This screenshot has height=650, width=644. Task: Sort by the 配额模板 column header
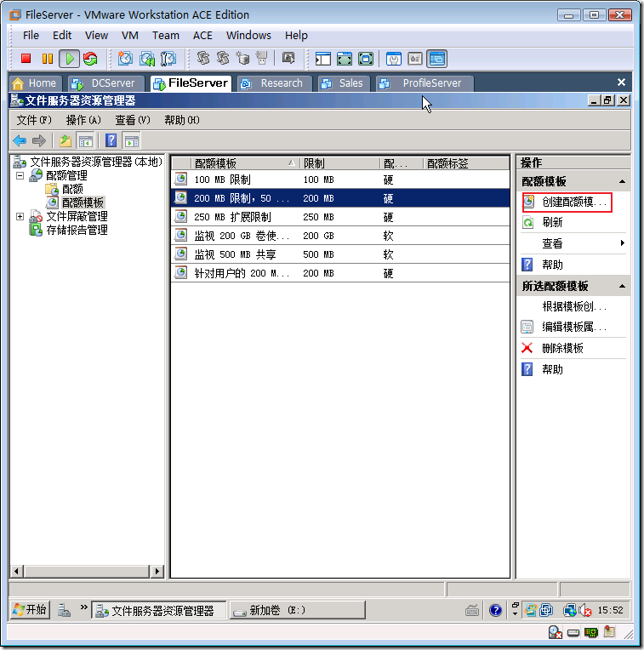pyautogui.click(x=244, y=163)
